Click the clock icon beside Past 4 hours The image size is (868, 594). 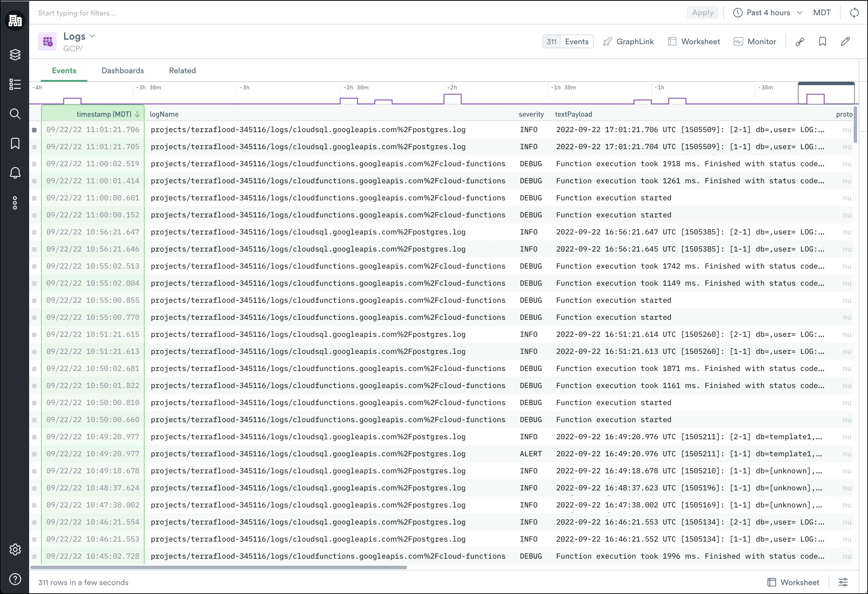coord(738,13)
